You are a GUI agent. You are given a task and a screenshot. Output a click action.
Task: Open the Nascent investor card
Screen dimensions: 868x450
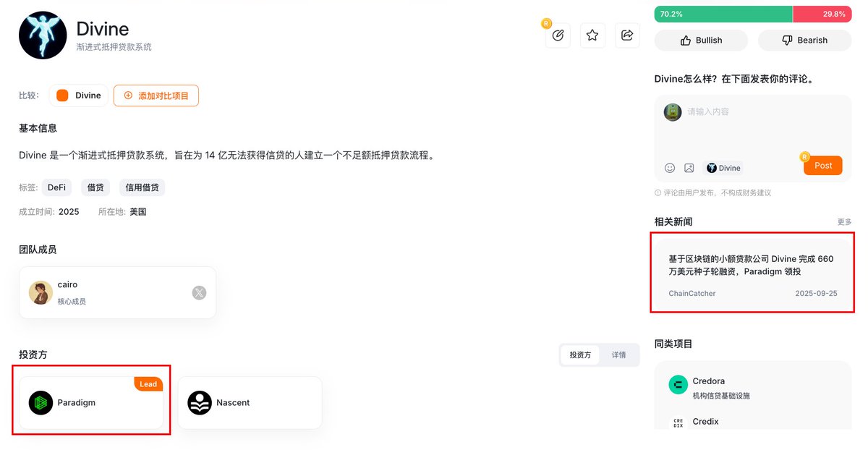(x=250, y=402)
